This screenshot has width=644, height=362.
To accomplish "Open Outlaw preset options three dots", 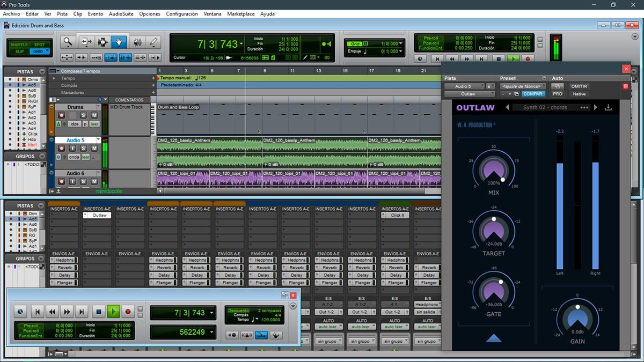I will tap(584, 107).
